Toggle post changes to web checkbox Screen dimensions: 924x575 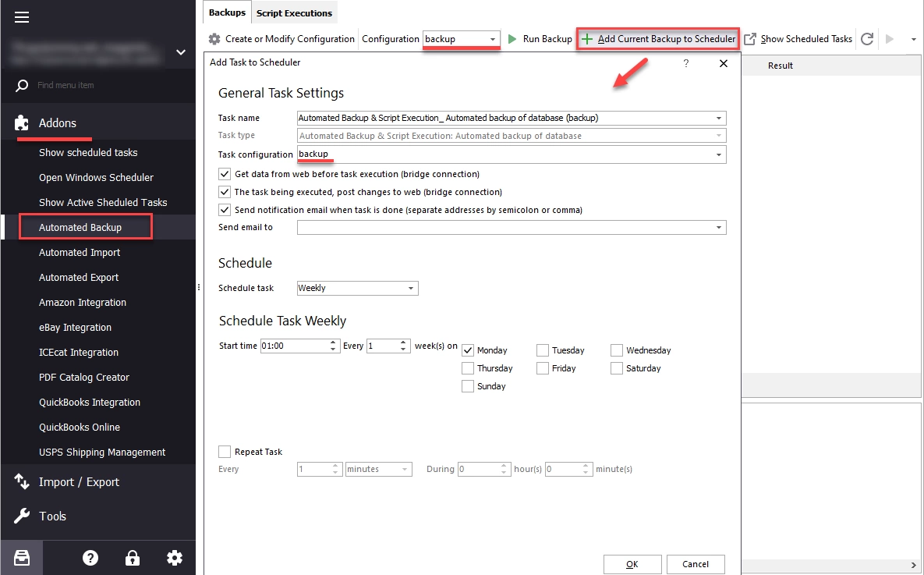pos(225,192)
